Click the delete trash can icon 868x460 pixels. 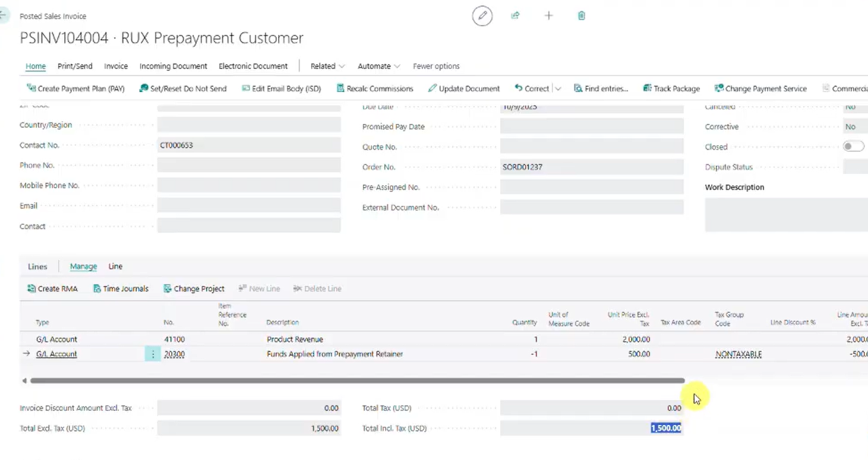click(582, 16)
